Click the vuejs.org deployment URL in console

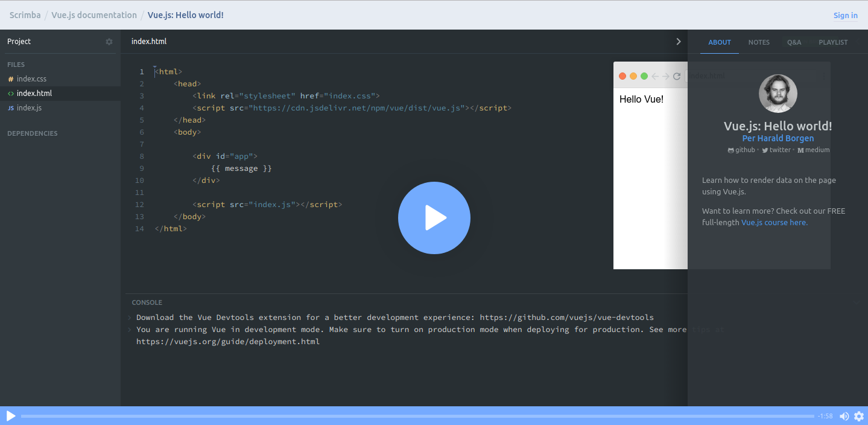coord(228,342)
